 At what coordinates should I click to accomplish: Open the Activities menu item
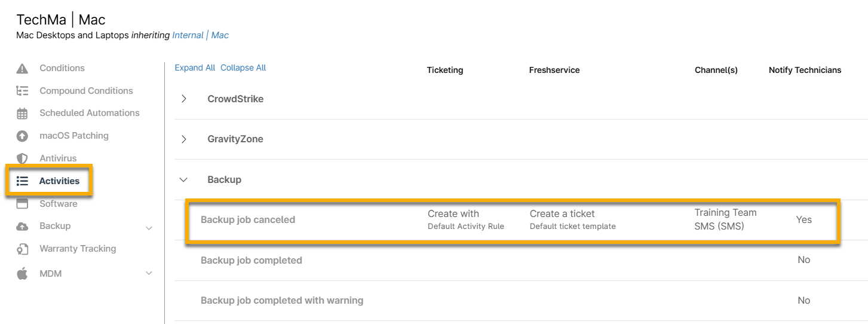[59, 181]
